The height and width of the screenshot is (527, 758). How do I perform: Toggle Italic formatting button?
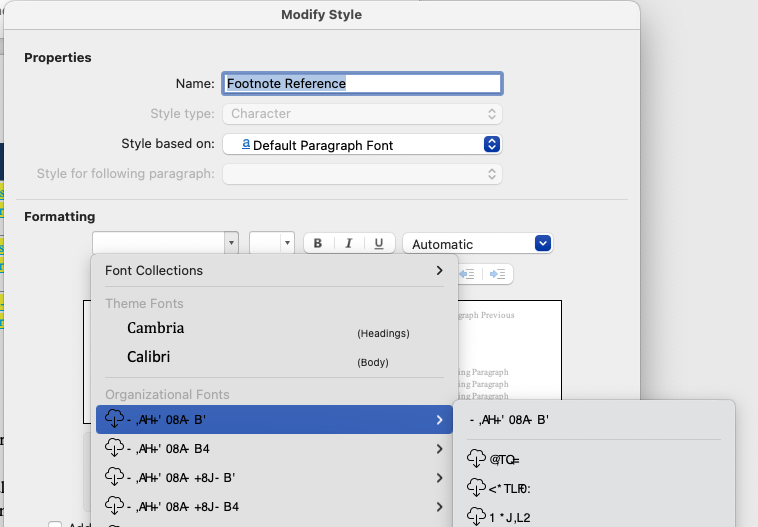349,243
